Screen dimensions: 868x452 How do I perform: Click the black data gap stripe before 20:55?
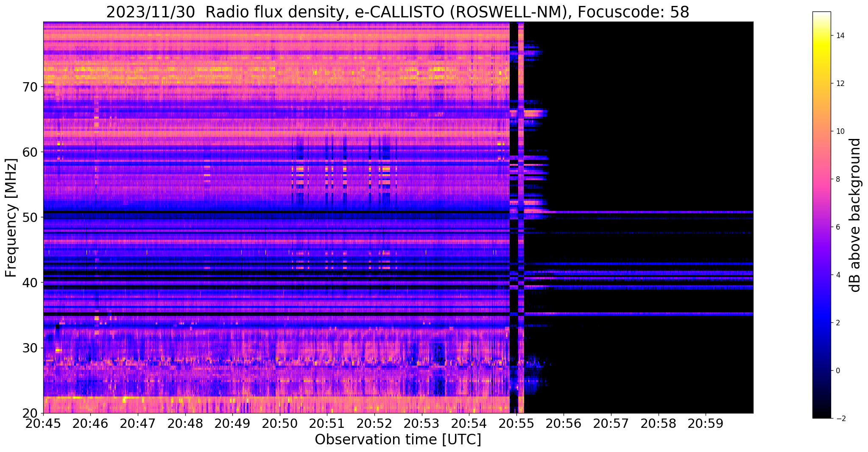pyautogui.click(x=514, y=217)
